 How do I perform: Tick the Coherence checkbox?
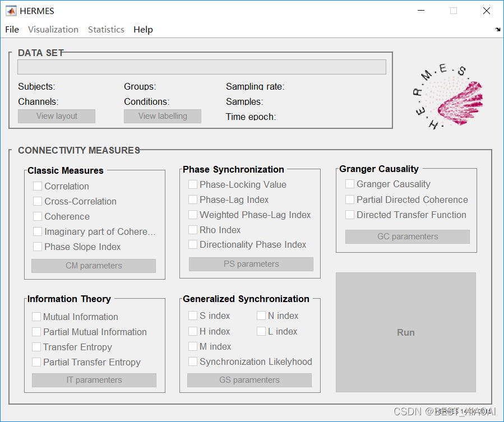click(x=38, y=216)
